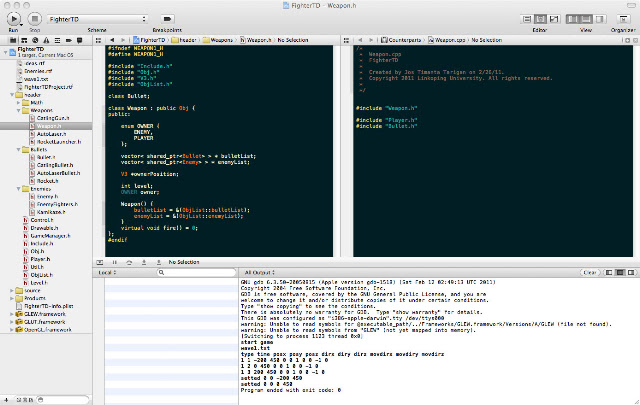Expand the Products folder
640x405 pixels.
[12, 298]
